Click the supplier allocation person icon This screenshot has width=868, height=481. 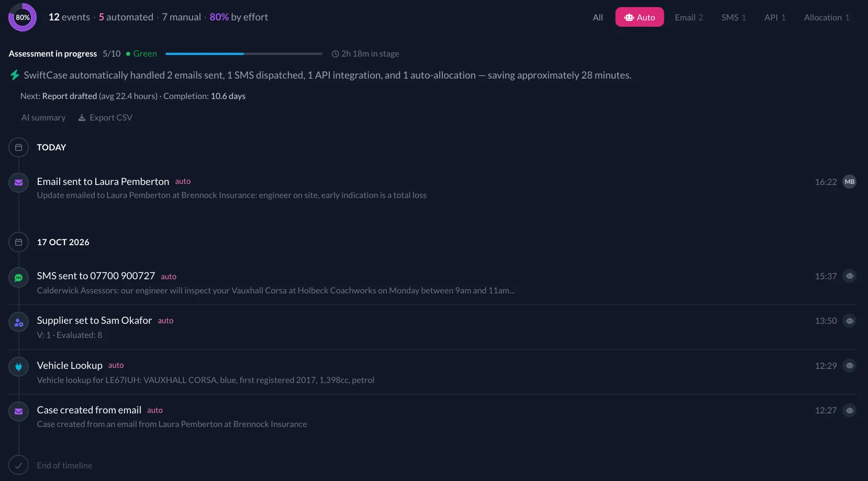pyautogui.click(x=18, y=322)
